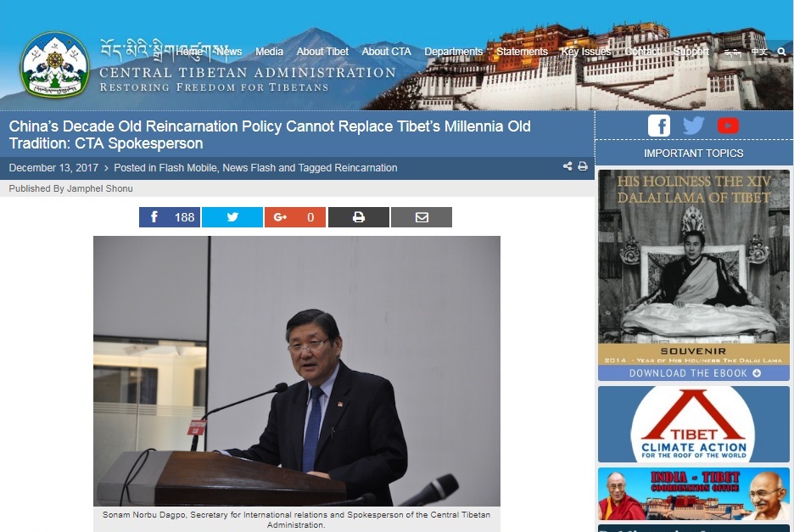Click the small share icon in header bar
The height and width of the screenshot is (532, 794).
pos(567,167)
